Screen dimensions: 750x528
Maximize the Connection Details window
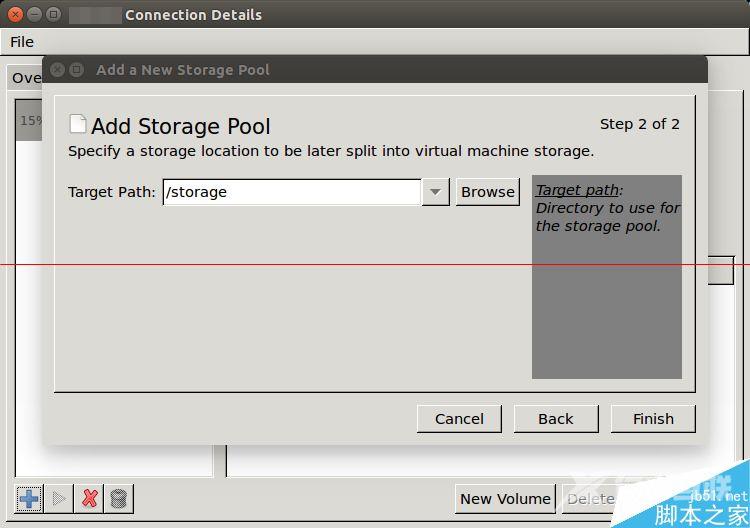(x=54, y=15)
